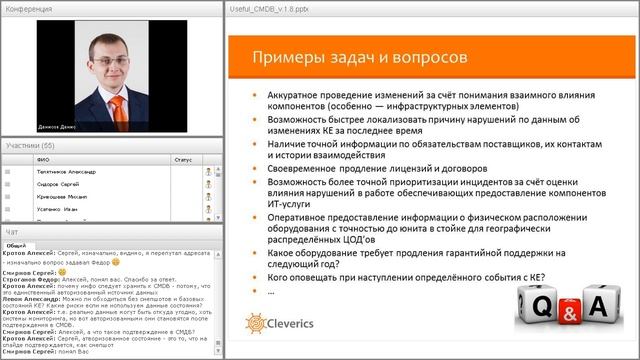Click bullet 'Кого оповещать при наступлении'
Screen dimensions: 640x360
(x=406, y=278)
